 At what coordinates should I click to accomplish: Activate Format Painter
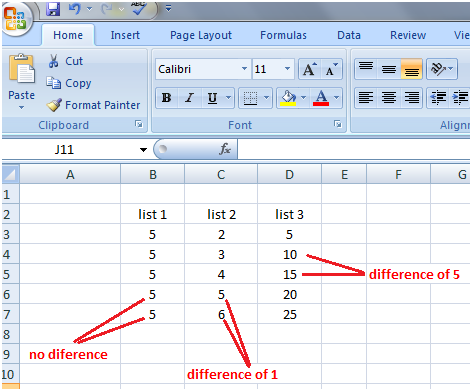click(x=93, y=105)
